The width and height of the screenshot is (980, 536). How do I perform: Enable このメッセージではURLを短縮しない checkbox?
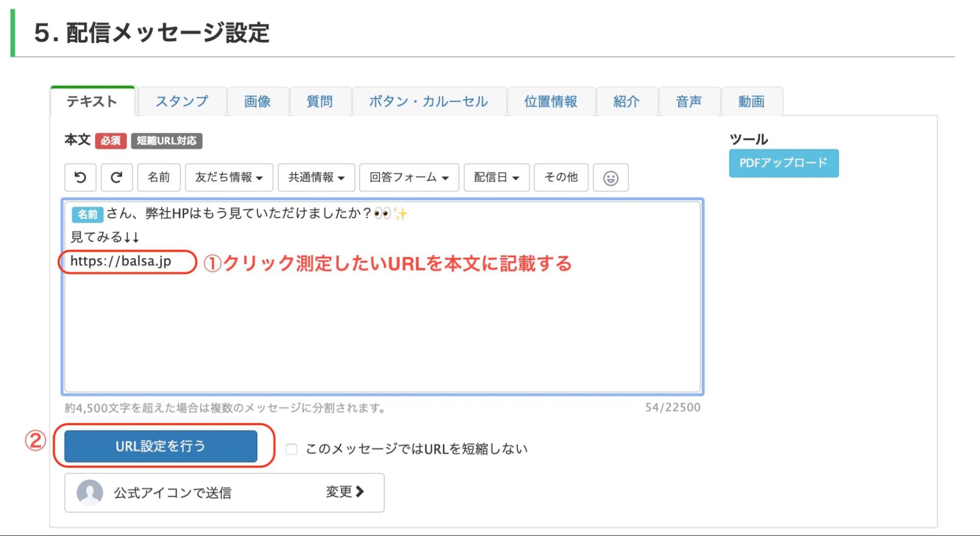tap(292, 448)
